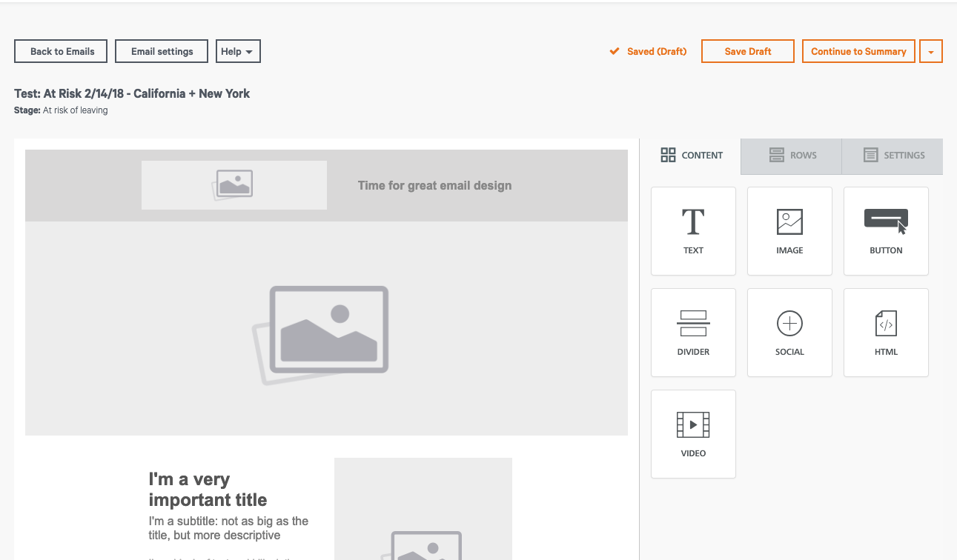Go back to Emails
Viewport: 957px width, 560px height.
[x=61, y=51]
